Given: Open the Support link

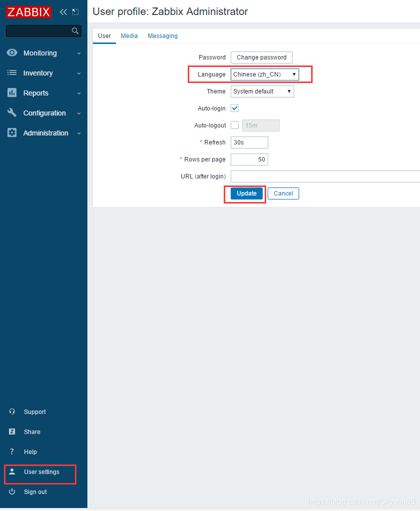Looking at the screenshot, I should (x=35, y=412).
